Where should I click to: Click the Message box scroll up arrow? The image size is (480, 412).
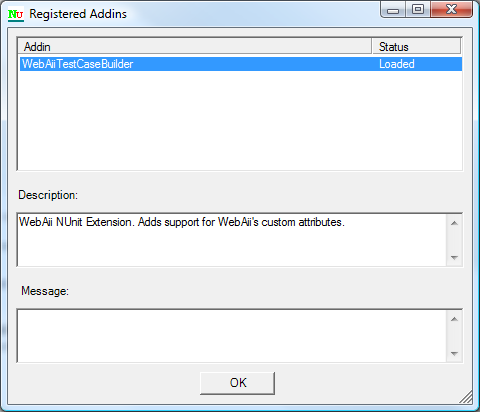(454, 319)
